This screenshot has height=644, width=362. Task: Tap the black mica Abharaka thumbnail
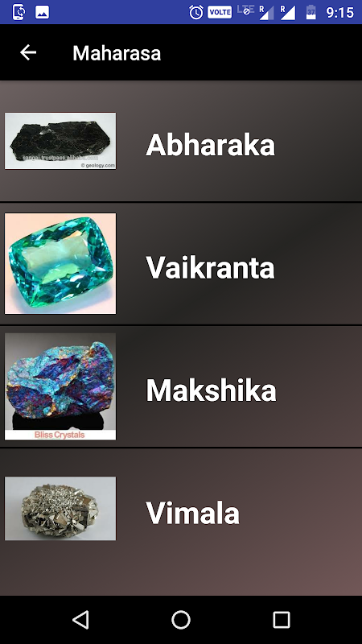(60, 141)
